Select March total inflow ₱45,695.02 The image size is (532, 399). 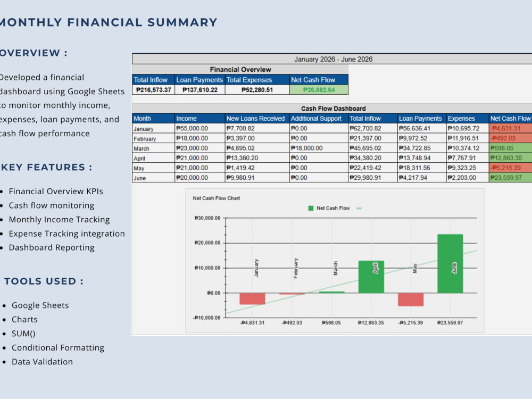coord(365,148)
